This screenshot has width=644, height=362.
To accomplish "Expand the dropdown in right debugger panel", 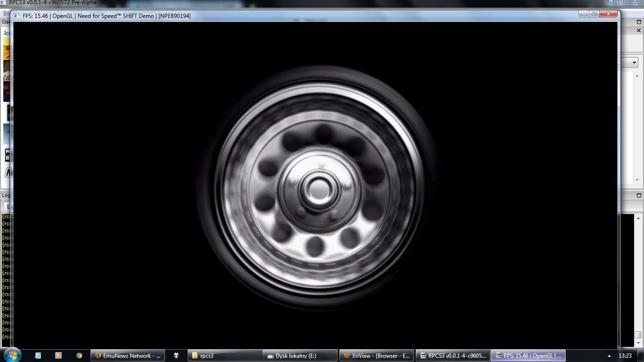I will click(635, 63).
